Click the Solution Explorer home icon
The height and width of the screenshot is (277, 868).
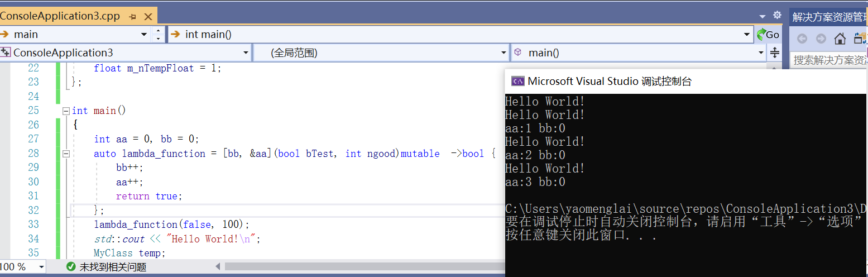840,39
